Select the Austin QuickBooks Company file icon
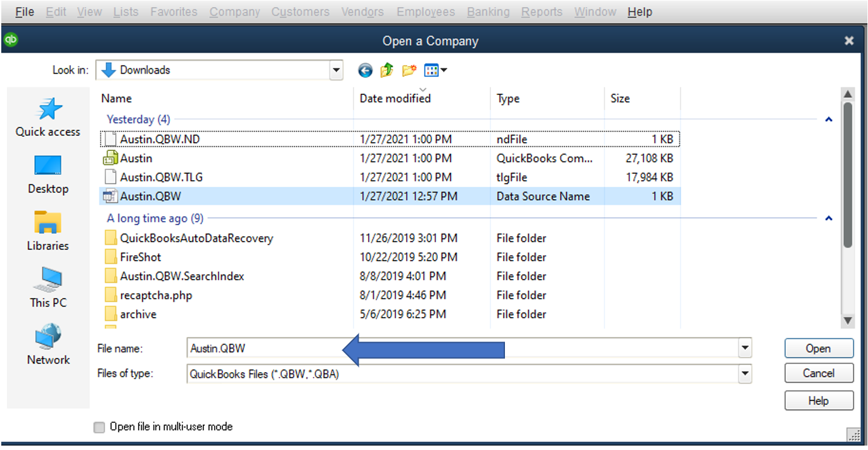The width and height of the screenshot is (868, 450). tap(110, 158)
